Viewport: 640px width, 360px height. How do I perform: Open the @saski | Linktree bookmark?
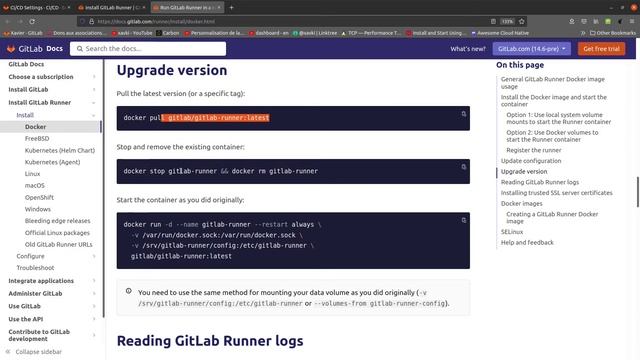[315, 33]
